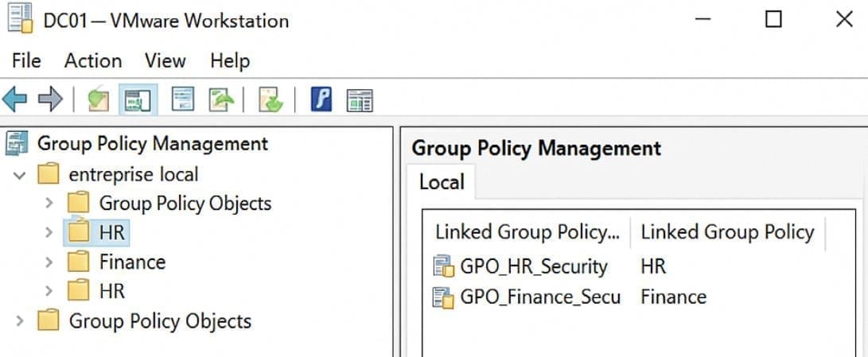The image size is (868, 357).
Task: Expand the Finance folder node
Action: 49,262
